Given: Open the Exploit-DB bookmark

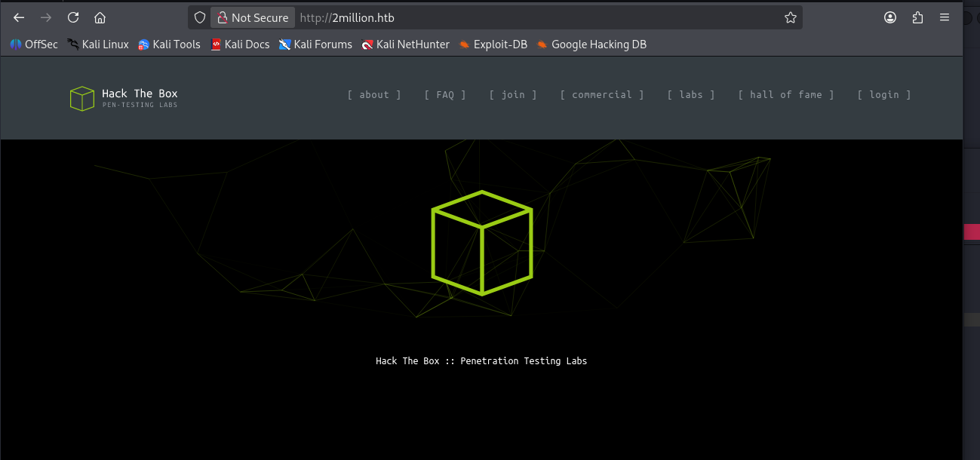Looking at the screenshot, I should coord(493,44).
